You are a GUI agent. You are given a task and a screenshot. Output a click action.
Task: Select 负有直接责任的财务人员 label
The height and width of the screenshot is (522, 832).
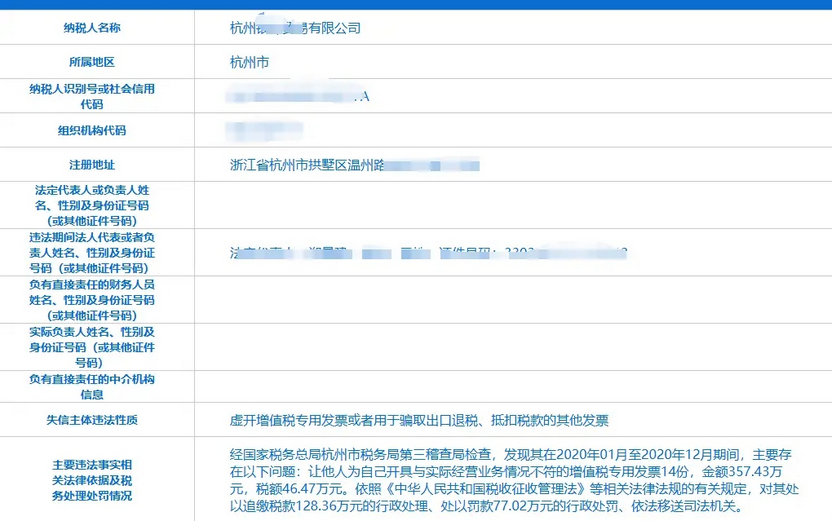tap(92, 300)
